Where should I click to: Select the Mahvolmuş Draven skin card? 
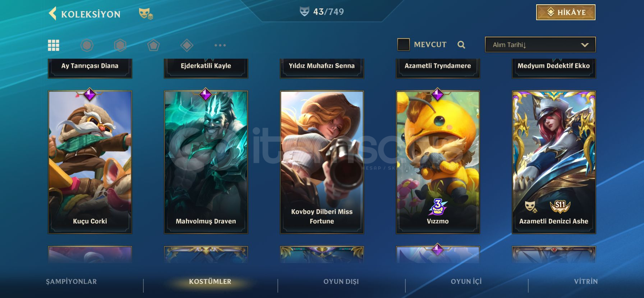coord(206,162)
